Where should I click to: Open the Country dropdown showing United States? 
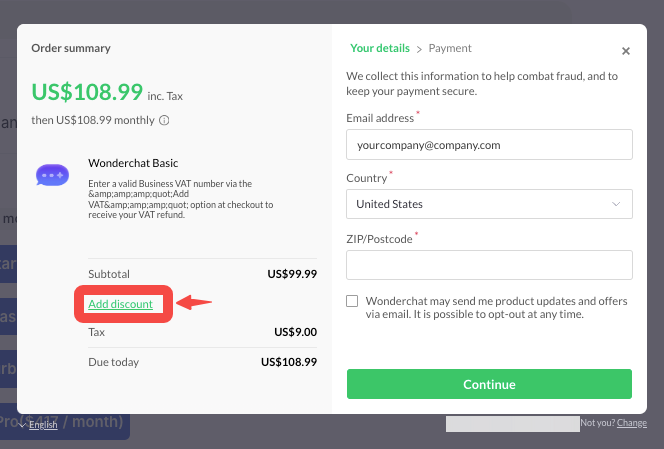coord(488,204)
